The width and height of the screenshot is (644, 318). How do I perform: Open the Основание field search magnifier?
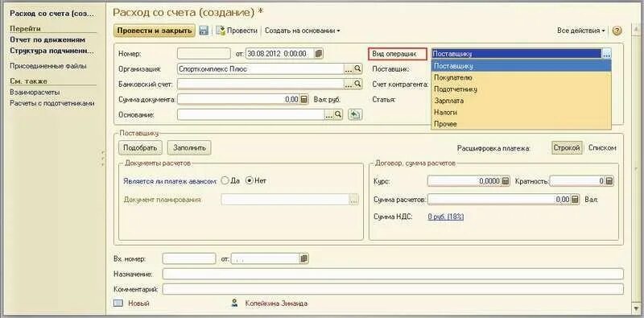(338, 114)
